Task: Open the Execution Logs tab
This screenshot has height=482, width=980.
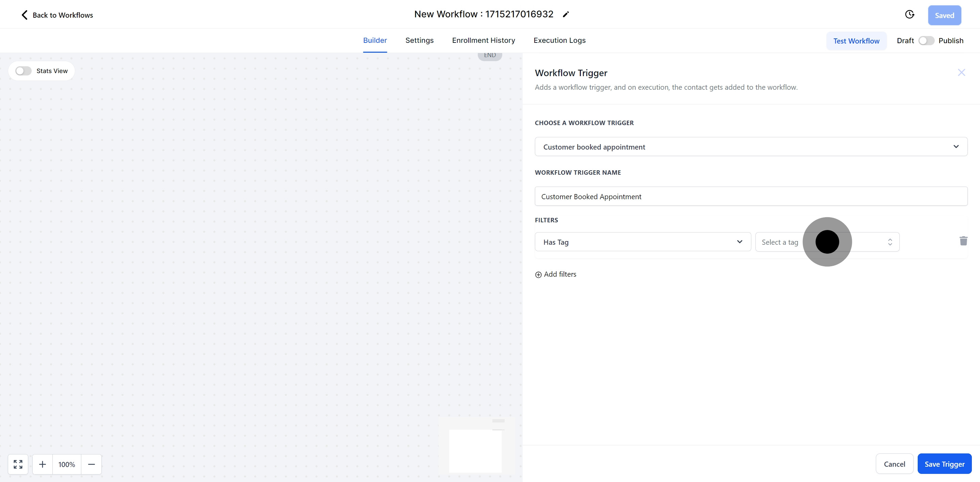Action: (559, 40)
